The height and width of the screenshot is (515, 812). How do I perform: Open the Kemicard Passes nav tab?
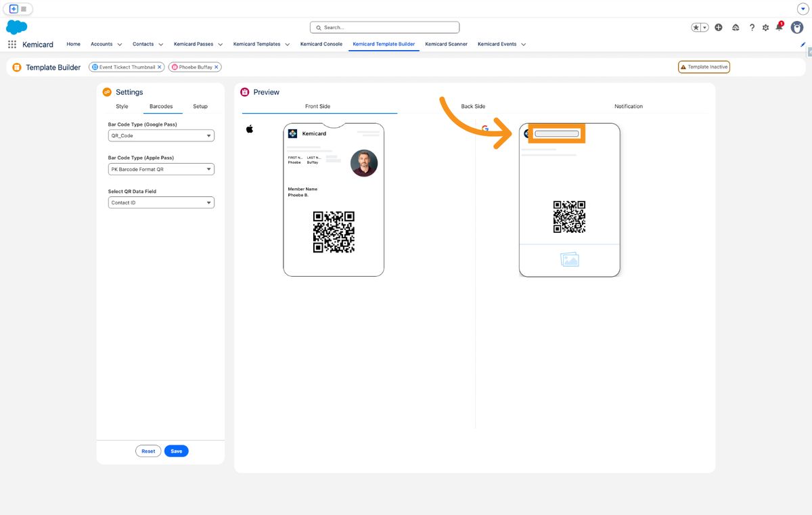194,44
